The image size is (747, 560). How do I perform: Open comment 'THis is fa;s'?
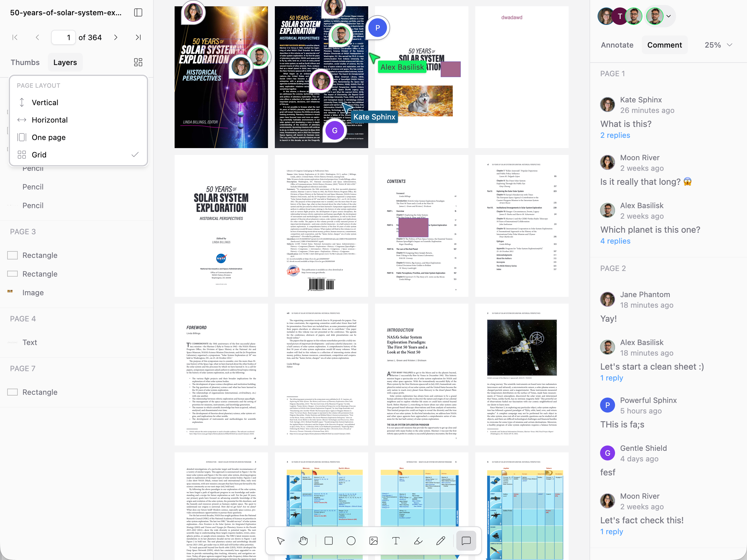pyautogui.click(x=622, y=424)
